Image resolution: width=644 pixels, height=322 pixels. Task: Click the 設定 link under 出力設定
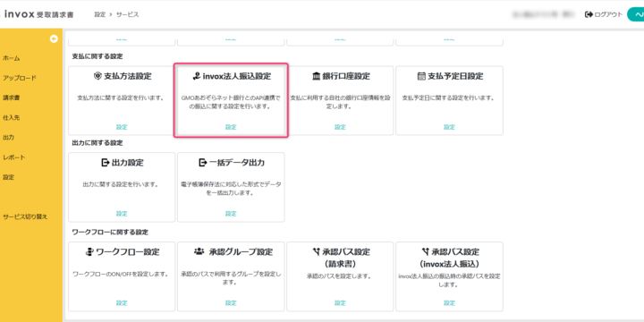pyautogui.click(x=122, y=214)
